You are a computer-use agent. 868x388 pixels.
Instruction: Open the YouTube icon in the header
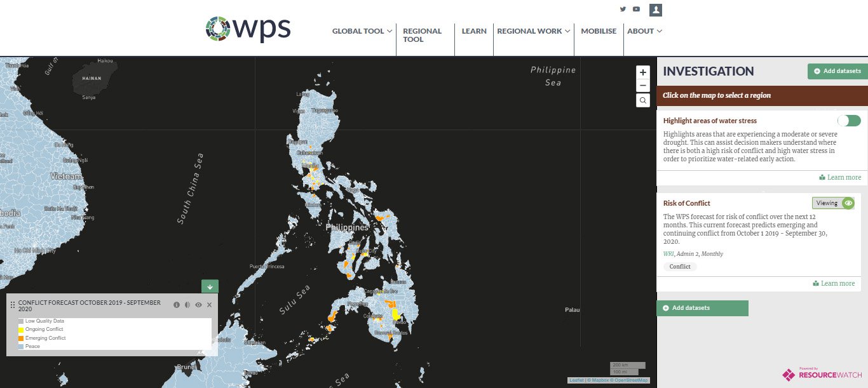(637, 9)
